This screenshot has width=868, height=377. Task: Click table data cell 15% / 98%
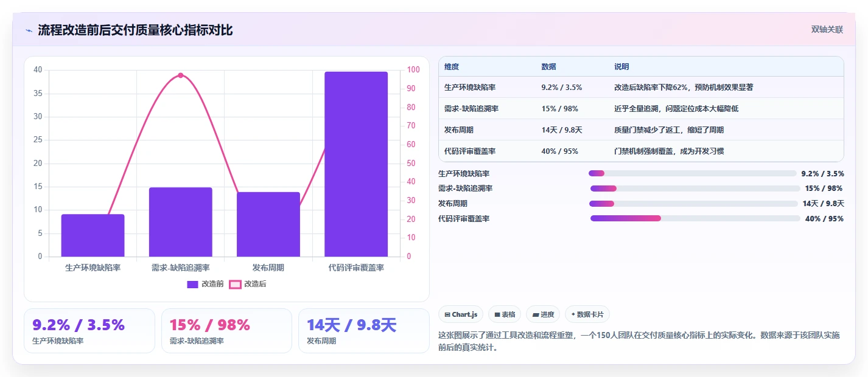click(x=559, y=109)
